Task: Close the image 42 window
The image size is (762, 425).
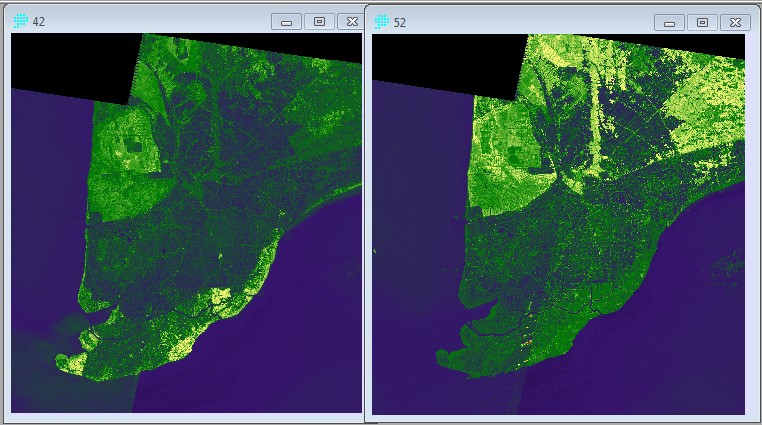Action: tap(352, 21)
